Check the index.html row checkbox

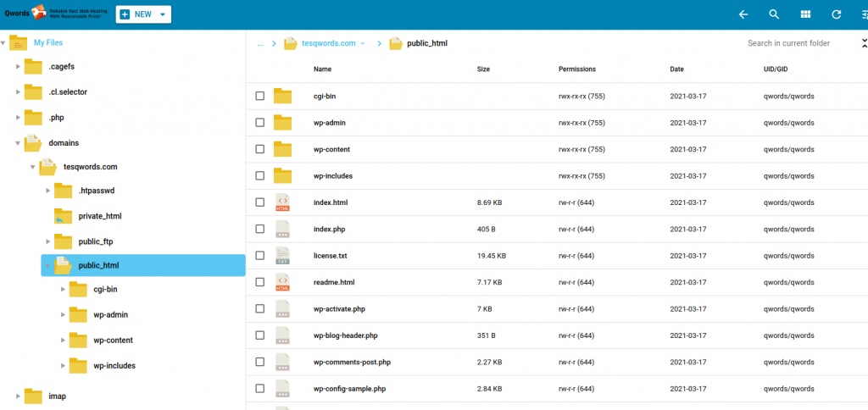(259, 202)
